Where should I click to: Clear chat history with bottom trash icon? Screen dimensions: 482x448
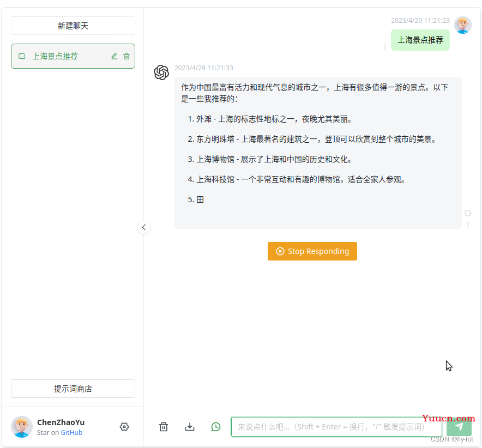[164, 427]
